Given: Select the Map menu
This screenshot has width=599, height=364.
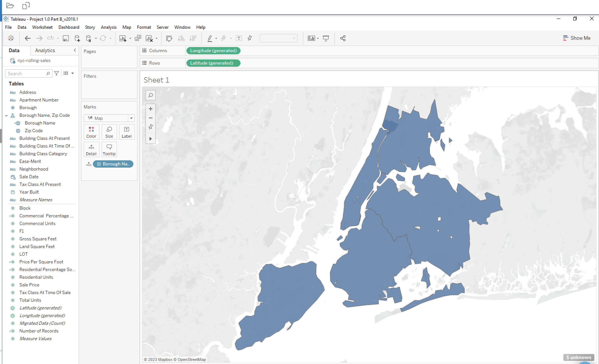Looking at the screenshot, I should coord(127,27).
